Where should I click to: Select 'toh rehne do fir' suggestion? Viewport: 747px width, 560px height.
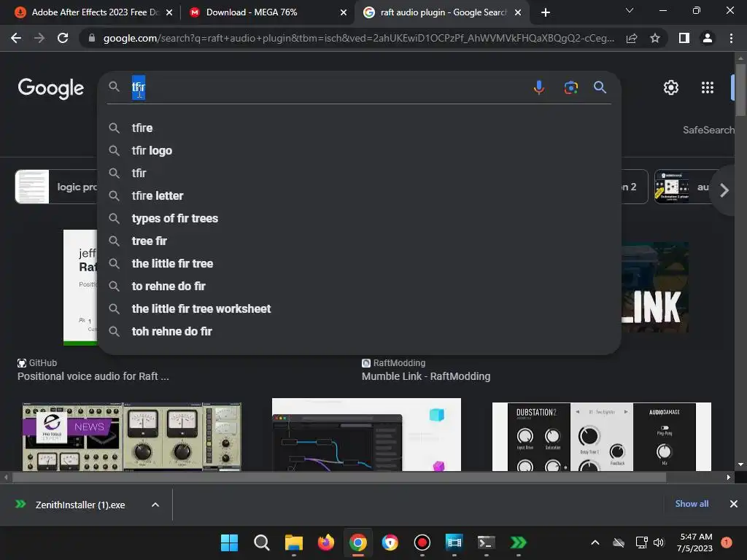coord(360,332)
